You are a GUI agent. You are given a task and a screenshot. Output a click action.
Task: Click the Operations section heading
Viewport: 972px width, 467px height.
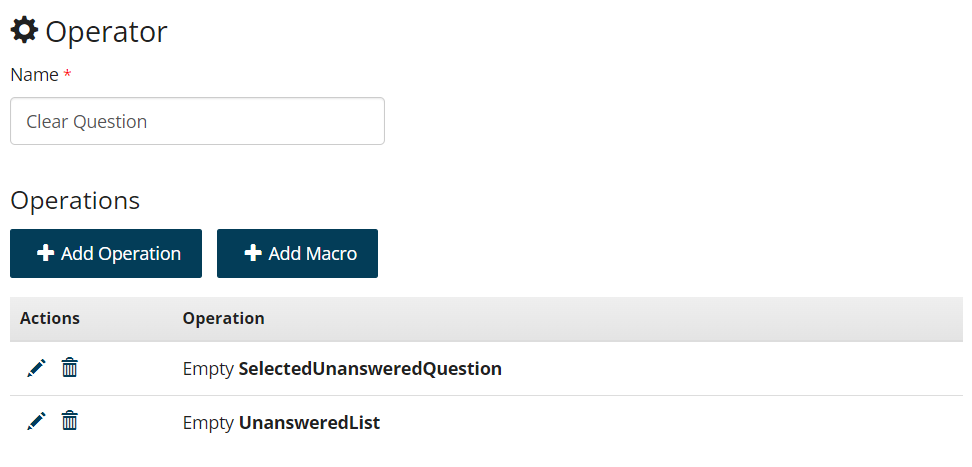[x=75, y=200]
